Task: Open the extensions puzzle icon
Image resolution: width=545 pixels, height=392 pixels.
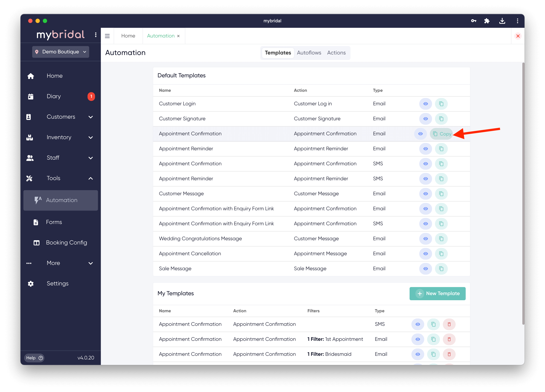Action: [x=487, y=21]
